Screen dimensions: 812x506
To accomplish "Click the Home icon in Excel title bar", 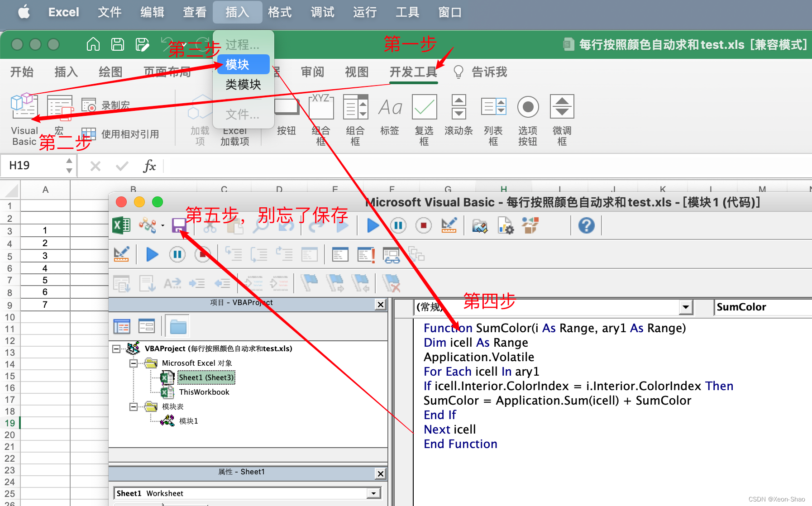I will (x=93, y=44).
